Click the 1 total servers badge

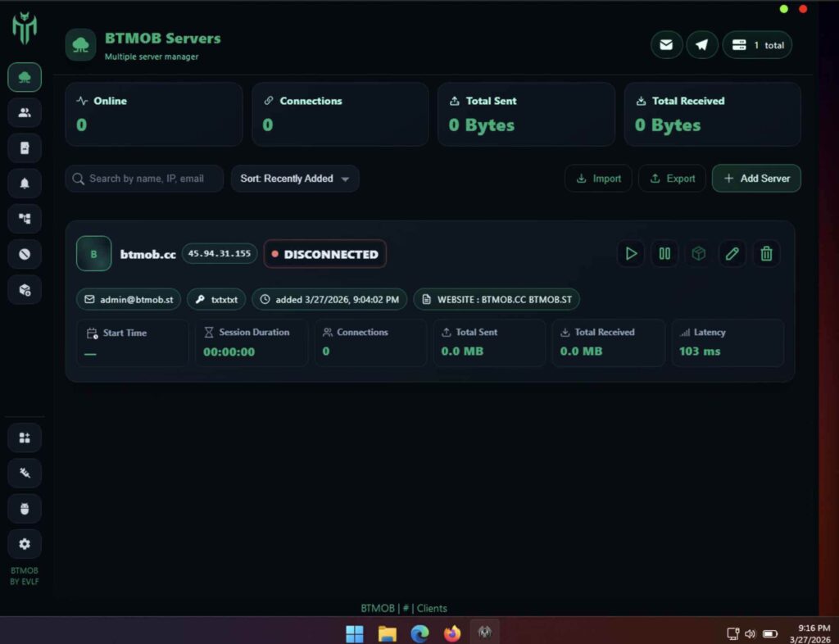(x=757, y=45)
